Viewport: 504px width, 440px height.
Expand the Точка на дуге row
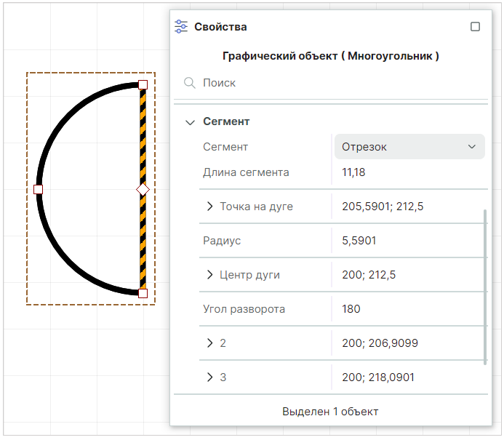pyautogui.click(x=209, y=206)
